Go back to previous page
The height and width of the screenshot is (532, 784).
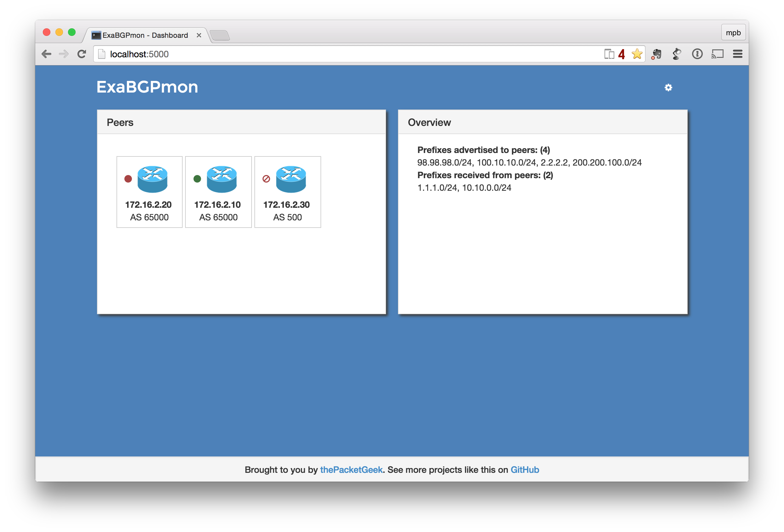47,54
